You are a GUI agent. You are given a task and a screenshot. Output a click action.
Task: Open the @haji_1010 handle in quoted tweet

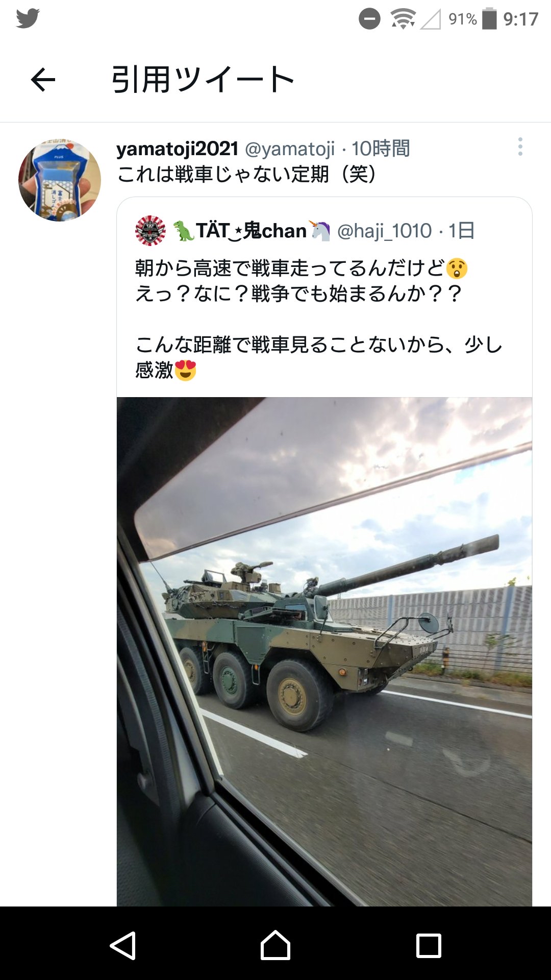pos(385,231)
